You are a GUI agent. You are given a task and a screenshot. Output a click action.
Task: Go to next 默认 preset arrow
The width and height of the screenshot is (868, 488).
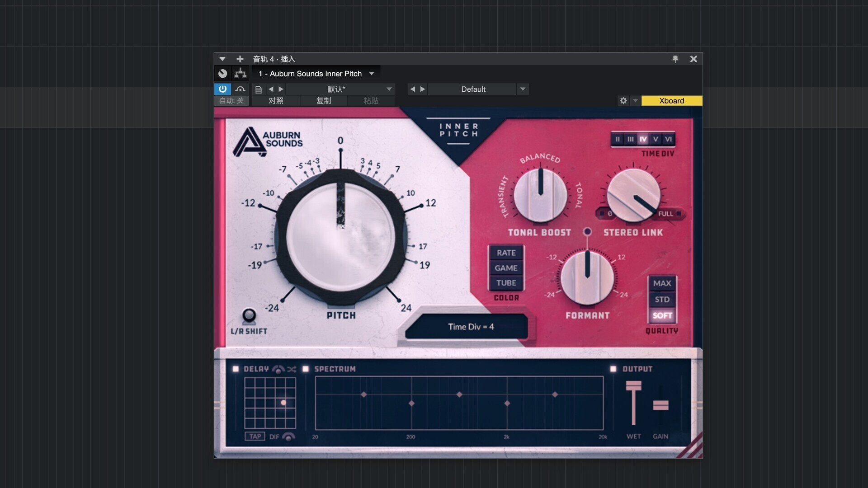[281, 89]
